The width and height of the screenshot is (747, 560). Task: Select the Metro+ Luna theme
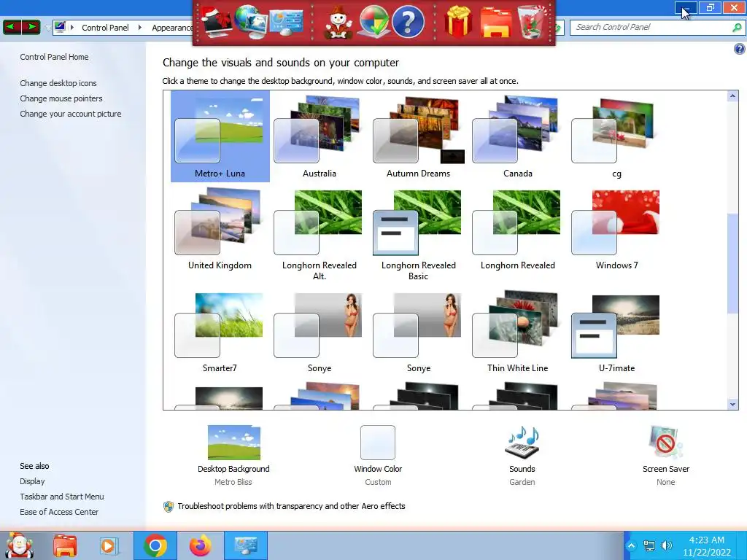coord(220,136)
